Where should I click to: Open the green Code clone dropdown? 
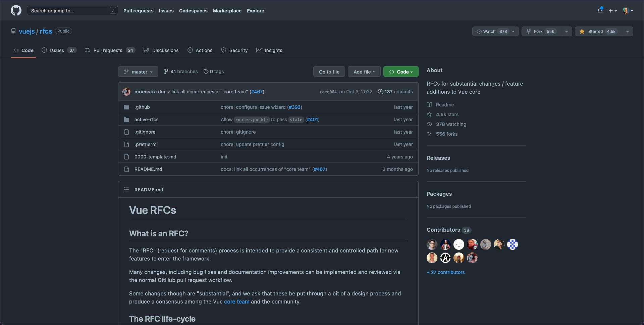click(401, 72)
